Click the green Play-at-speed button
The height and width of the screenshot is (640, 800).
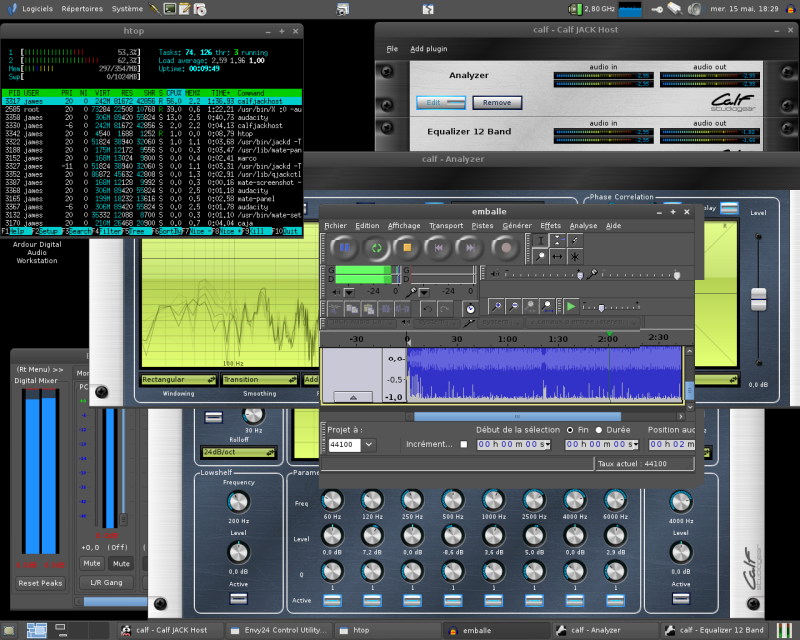pyautogui.click(x=570, y=306)
